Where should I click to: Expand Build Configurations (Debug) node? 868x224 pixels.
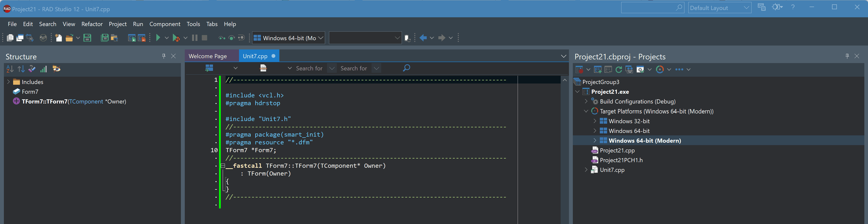586,101
